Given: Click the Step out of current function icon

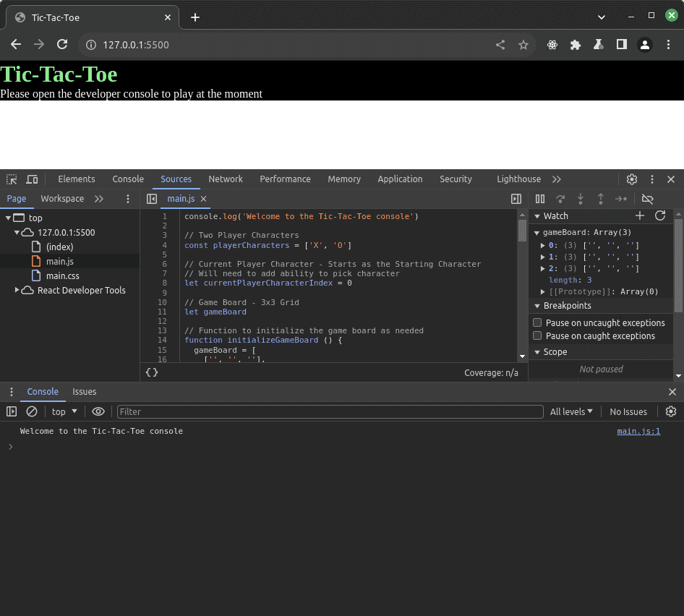Looking at the screenshot, I should (x=601, y=199).
